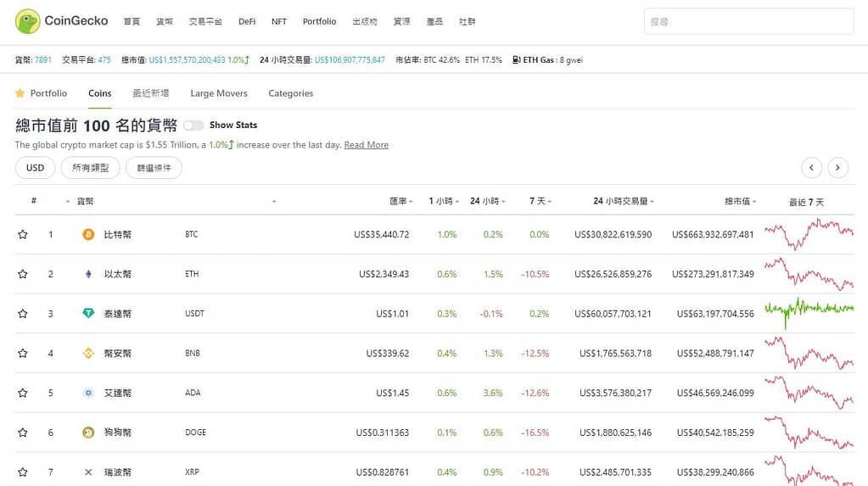Viewport: 868px width, 486px height.
Task: Open the 出版物 nav menu item
Action: pyautogui.click(x=365, y=21)
